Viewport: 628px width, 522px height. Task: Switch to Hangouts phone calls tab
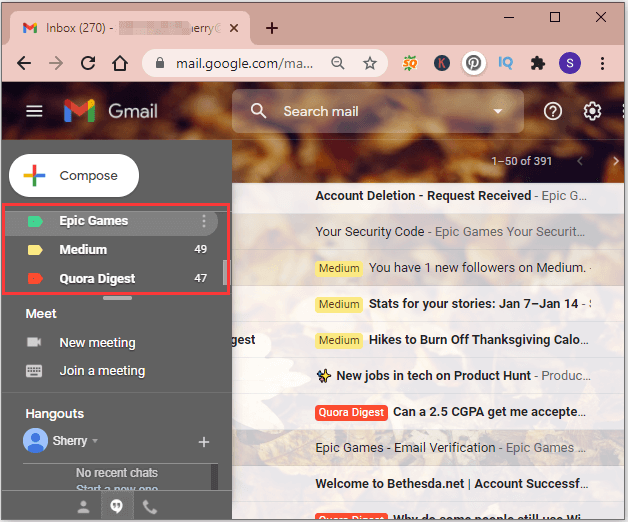click(x=150, y=507)
